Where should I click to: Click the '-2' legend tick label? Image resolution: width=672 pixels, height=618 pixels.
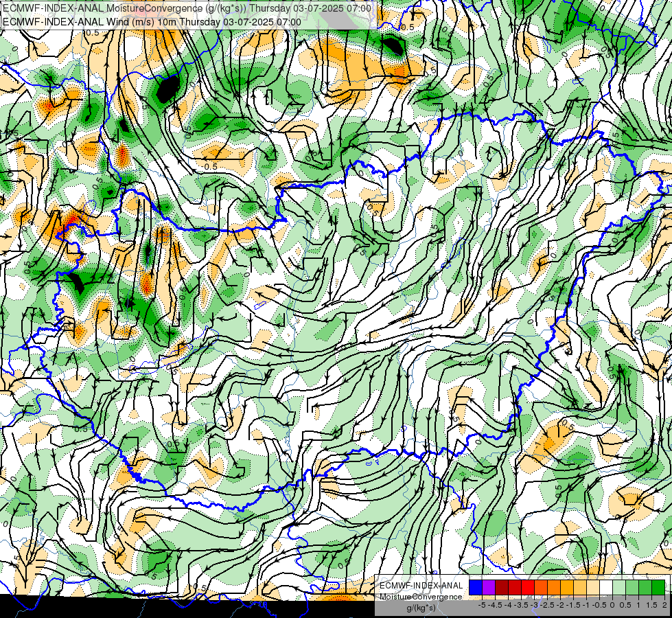point(560,605)
